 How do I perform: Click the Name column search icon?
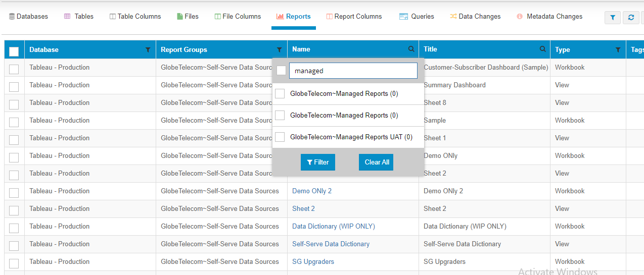(x=411, y=49)
